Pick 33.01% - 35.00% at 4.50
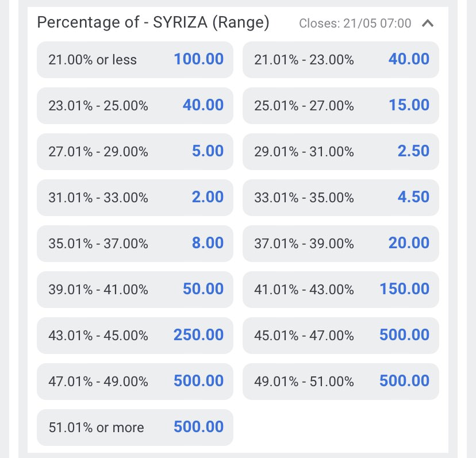 pyautogui.click(x=341, y=197)
